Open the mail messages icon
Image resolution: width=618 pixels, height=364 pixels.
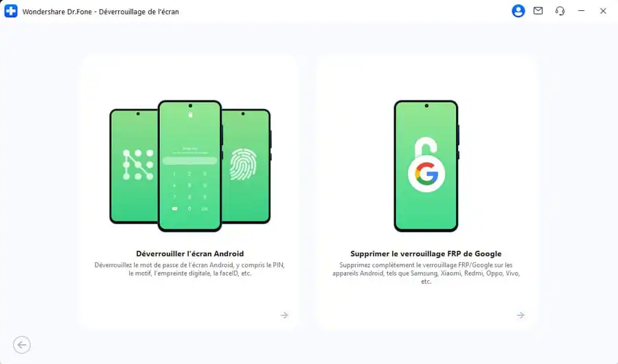tap(538, 11)
